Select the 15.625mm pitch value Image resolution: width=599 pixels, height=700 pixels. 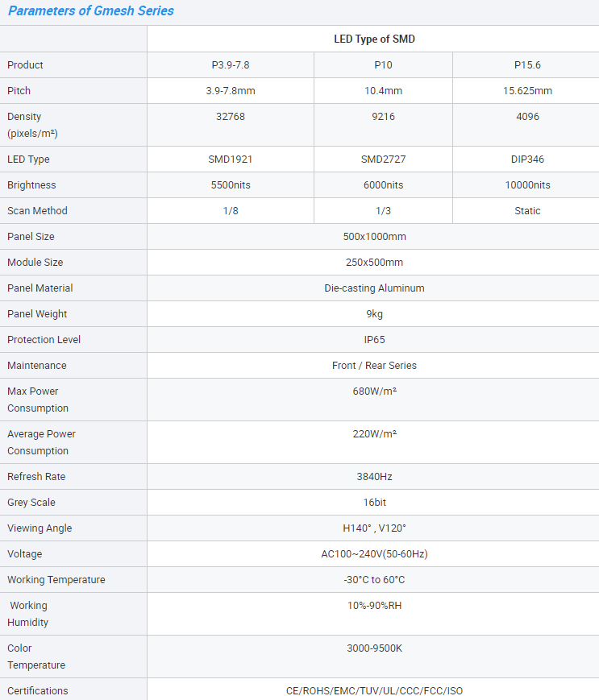[527, 91]
